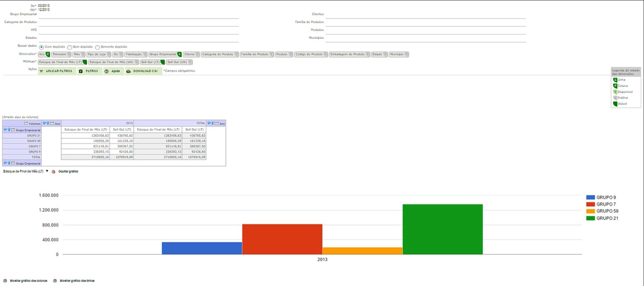Click the chart icon beside Ocultar gráfico

(54, 172)
